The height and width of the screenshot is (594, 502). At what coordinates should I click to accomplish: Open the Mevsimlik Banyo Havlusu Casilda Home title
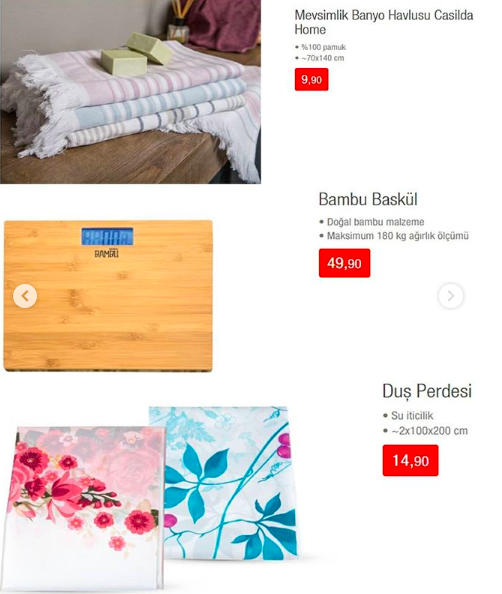tap(384, 22)
